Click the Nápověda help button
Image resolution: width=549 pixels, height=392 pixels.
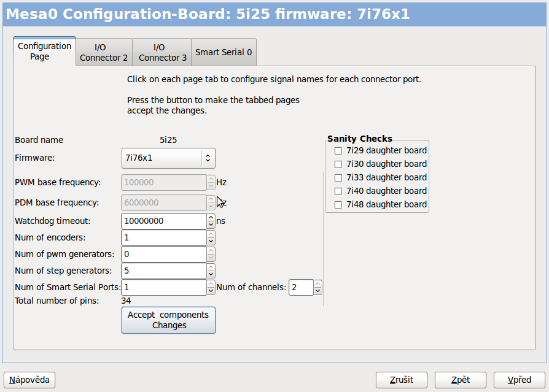click(29, 380)
